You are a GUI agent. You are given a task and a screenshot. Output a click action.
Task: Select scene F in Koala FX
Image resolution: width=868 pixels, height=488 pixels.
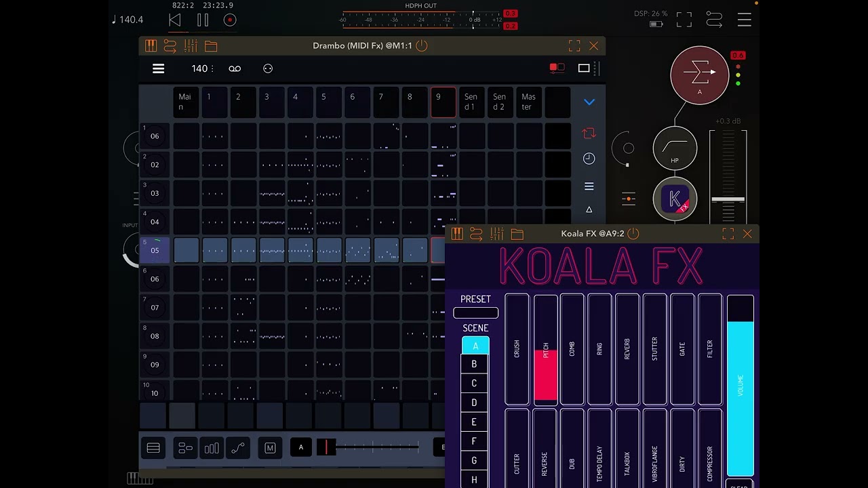474,441
